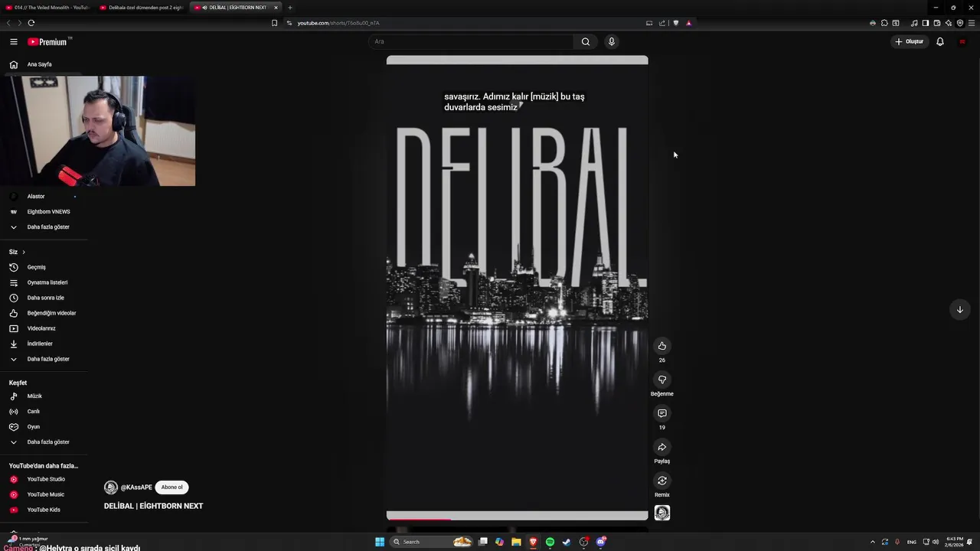Switch to The Veiled Monolith tab
The height and width of the screenshot is (551, 980).
(x=47, y=8)
